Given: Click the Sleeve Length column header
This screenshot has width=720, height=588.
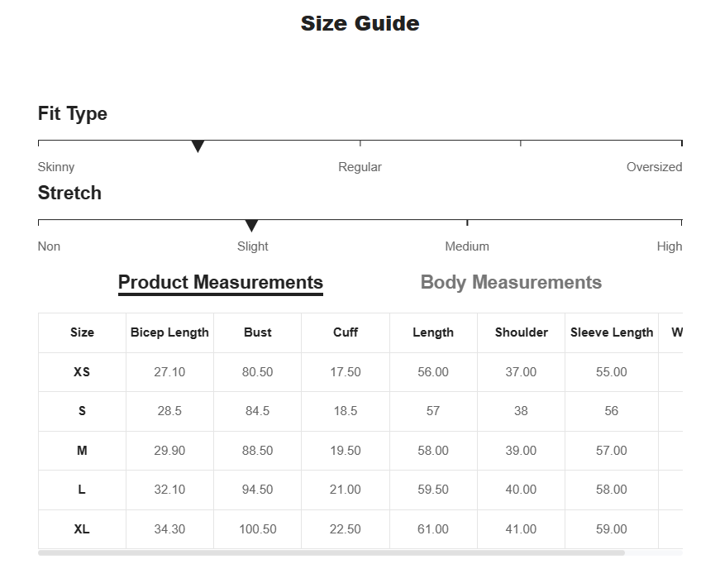Looking at the screenshot, I should point(612,332).
